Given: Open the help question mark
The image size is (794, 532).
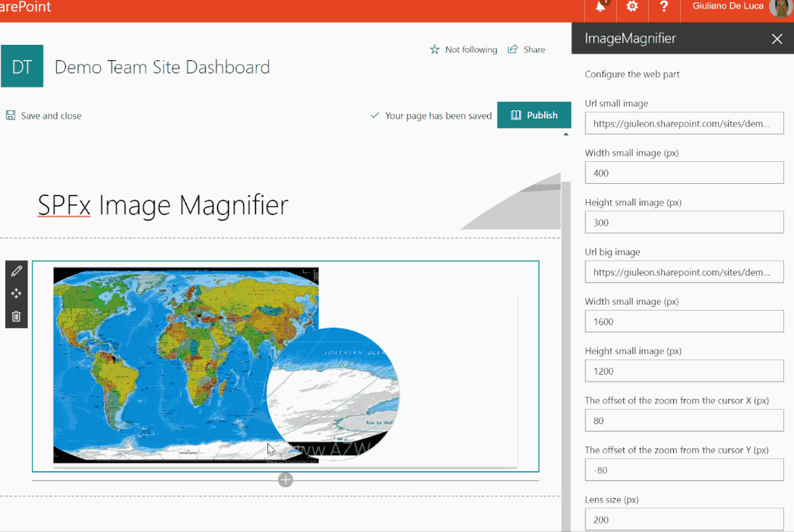Looking at the screenshot, I should 663,6.
